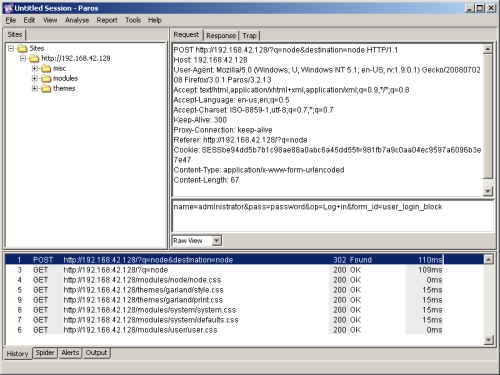Open the Spider tab
The width and height of the screenshot is (500, 375).
(x=45, y=353)
